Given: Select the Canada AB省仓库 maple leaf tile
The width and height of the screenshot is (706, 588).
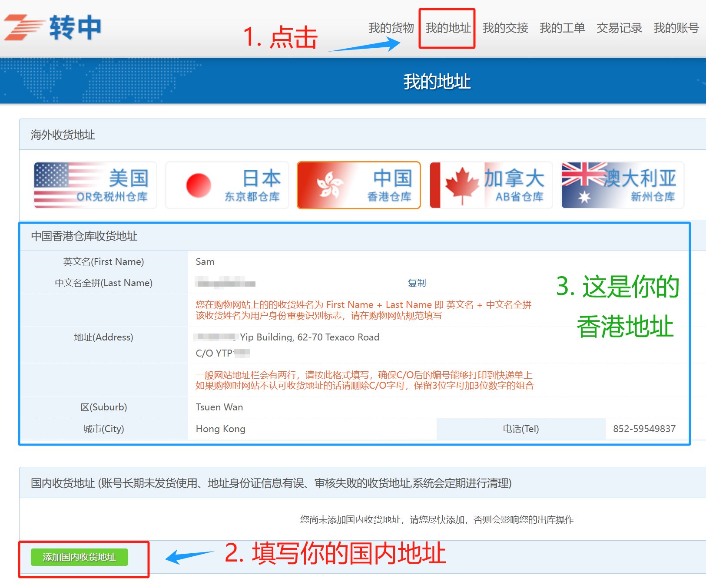Looking at the screenshot, I should [491, 185].
